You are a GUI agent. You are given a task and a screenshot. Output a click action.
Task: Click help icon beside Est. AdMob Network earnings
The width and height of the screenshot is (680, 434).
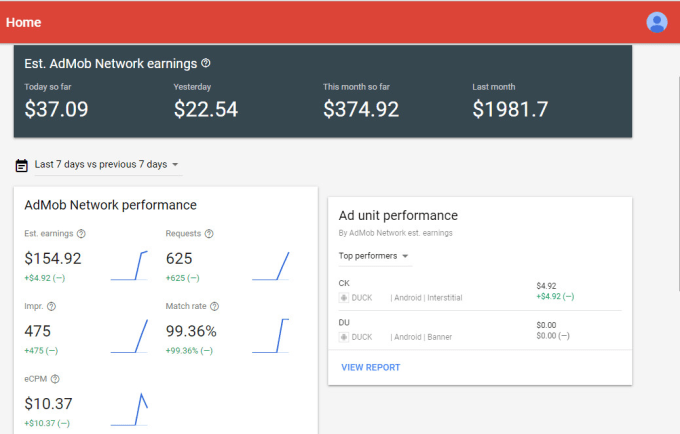pyautogui.click(x=206, y=63)
